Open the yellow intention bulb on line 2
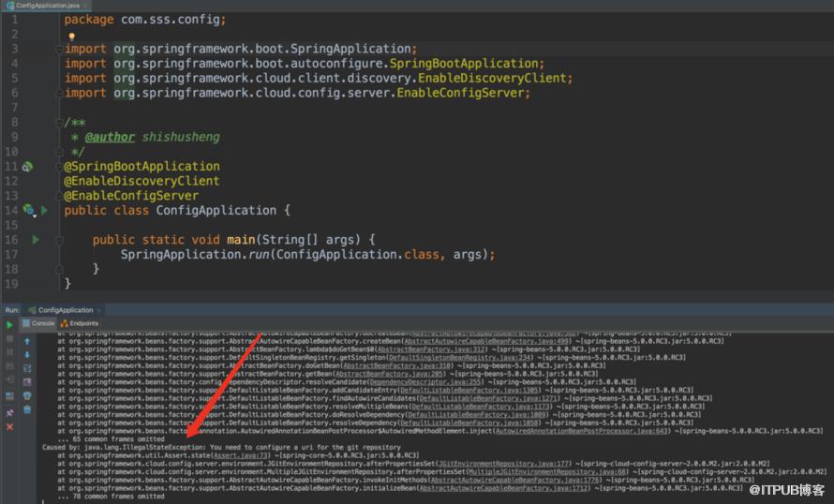834x504 pixels. (71, 37)
